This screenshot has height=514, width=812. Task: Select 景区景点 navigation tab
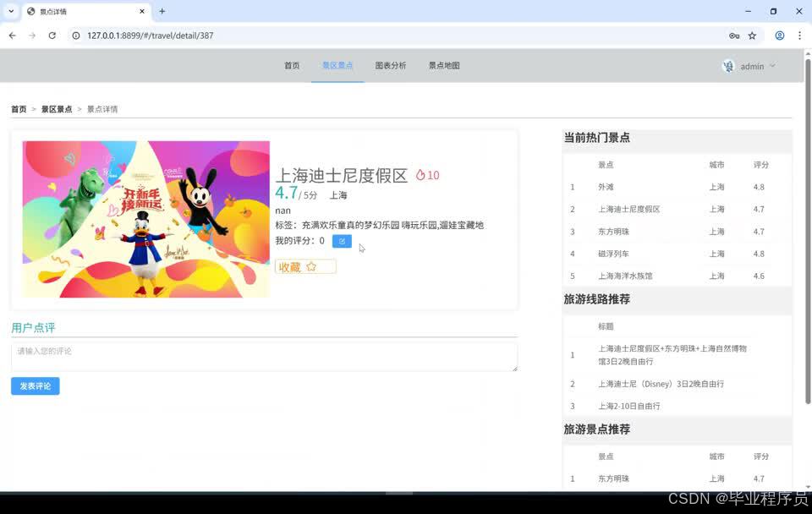pos(337,65)
